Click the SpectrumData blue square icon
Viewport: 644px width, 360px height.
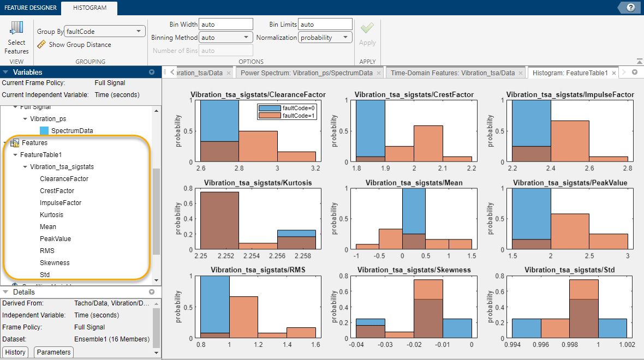pyautogui.click(x=44, y=130)
